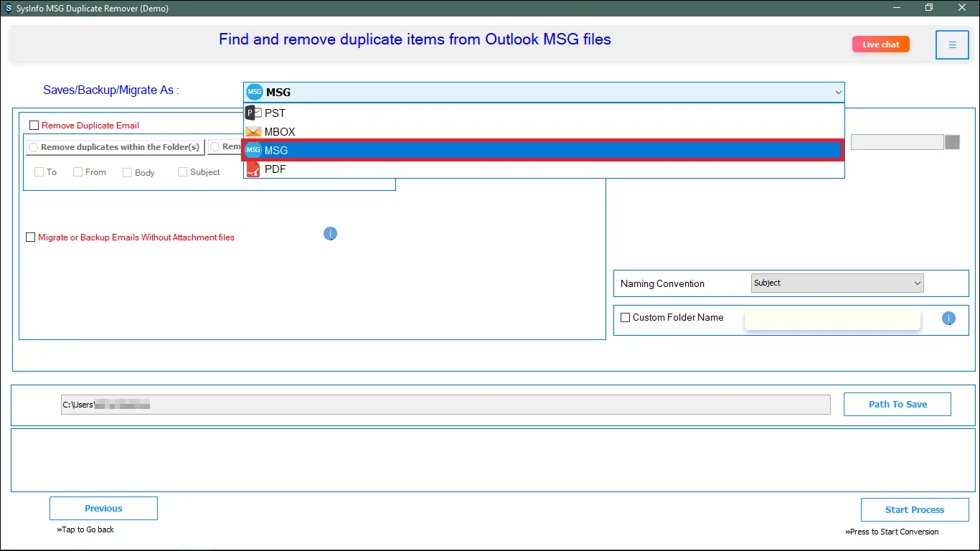This screenshot has width=980, height=551.
Task: Click the PST icon in dropdown list
Action: [x=253, y=113]
